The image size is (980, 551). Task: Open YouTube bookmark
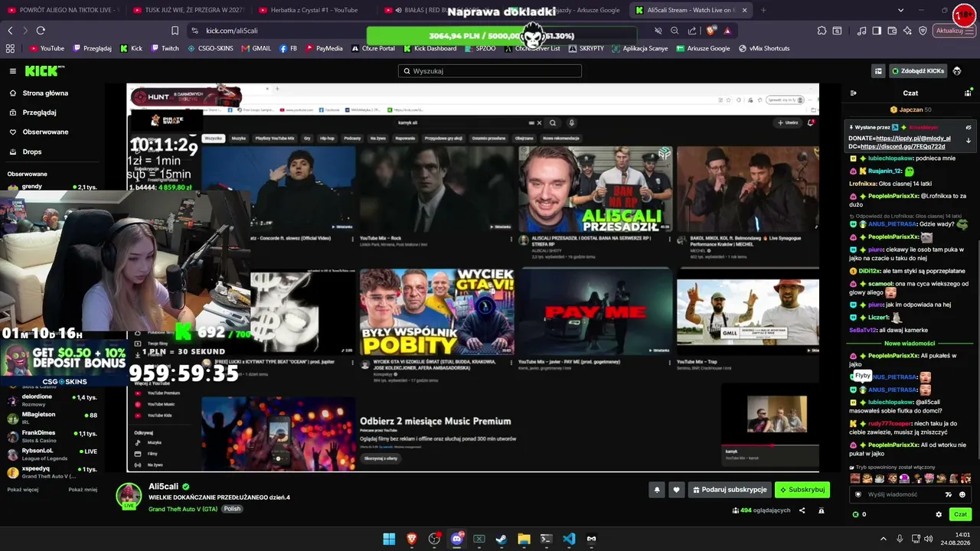click(47, 48)
